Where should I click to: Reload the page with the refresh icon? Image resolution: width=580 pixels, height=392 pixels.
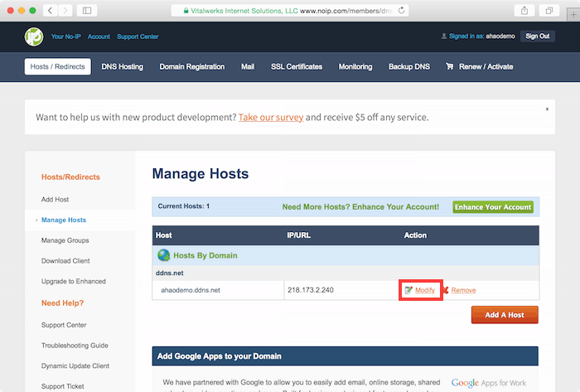pyautogui.click(x=401, y=10)
